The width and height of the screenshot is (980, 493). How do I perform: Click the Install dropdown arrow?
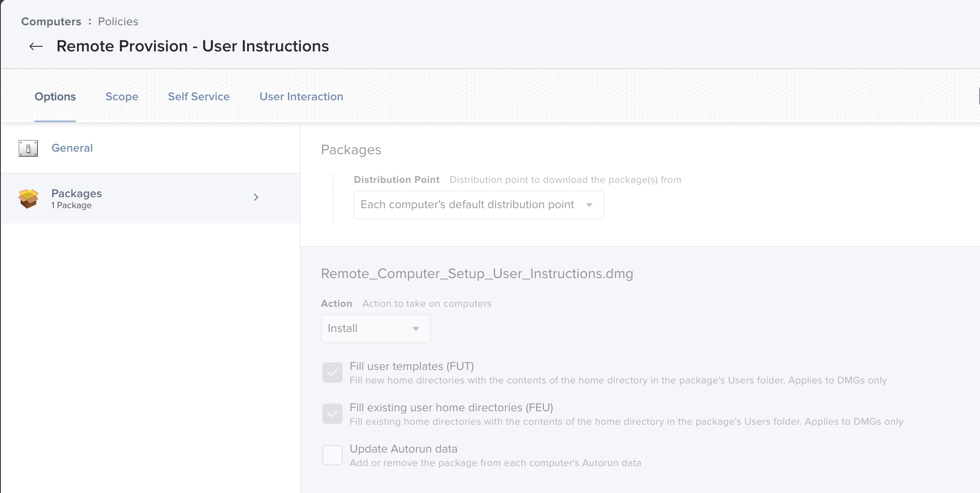click(416, 329)
